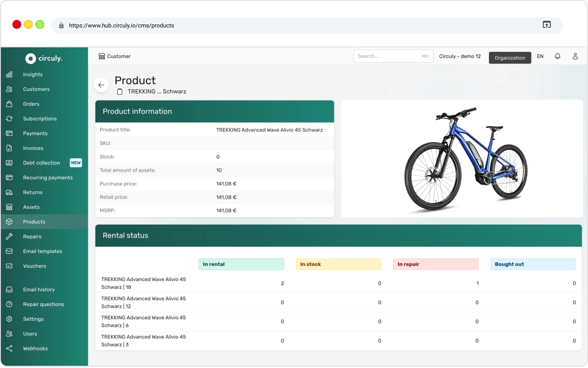The width and height of the screenshot is (588, 368).
Task: Click the Orders shopping bag icon
Action: pyautogui.click(x=9, y=104)
